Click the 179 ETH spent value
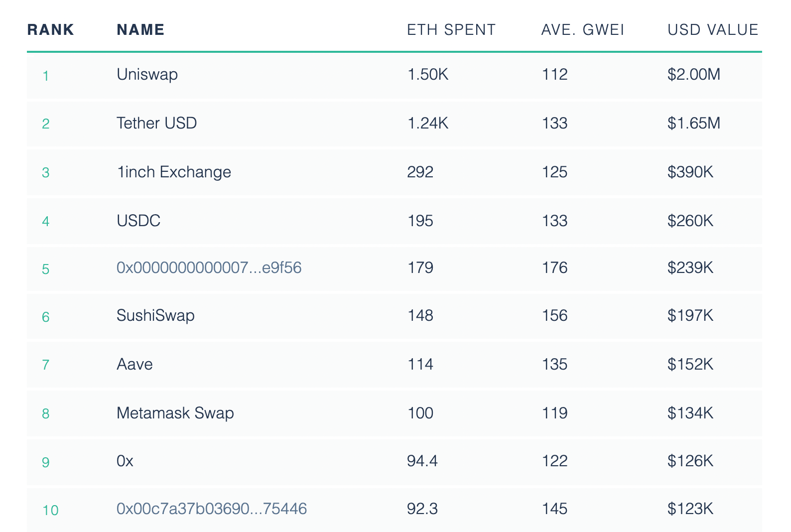Image resolution: width=791 pixels, height=532 pixels. (x=420, y=268)
